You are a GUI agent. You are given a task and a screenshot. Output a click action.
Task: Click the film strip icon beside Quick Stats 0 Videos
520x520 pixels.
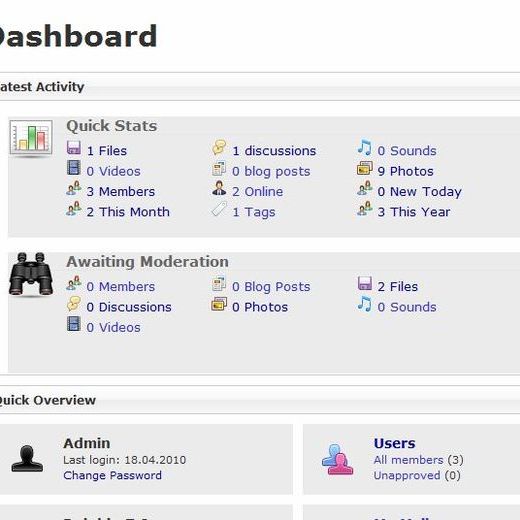coord(74,168)
